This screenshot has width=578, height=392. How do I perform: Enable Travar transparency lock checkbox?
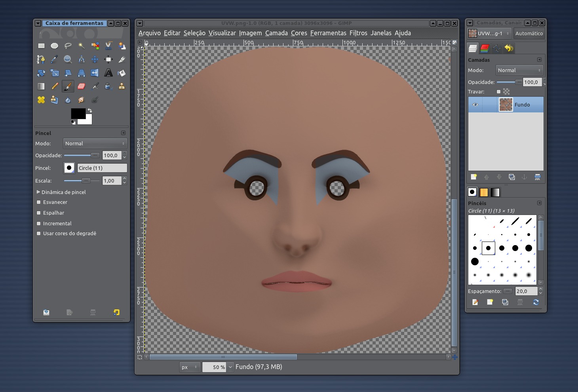pyautogui.click(x=498, y=91)
